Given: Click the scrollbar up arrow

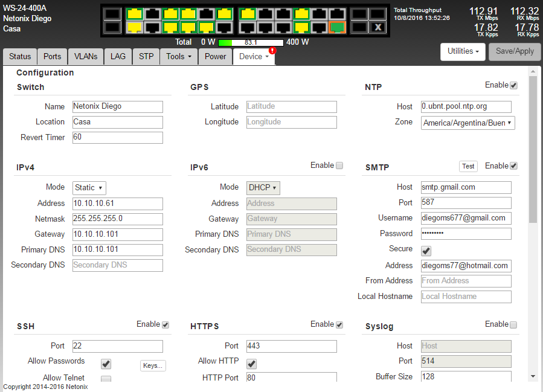Looking at the screenshot, I should (x=533, y=71).
